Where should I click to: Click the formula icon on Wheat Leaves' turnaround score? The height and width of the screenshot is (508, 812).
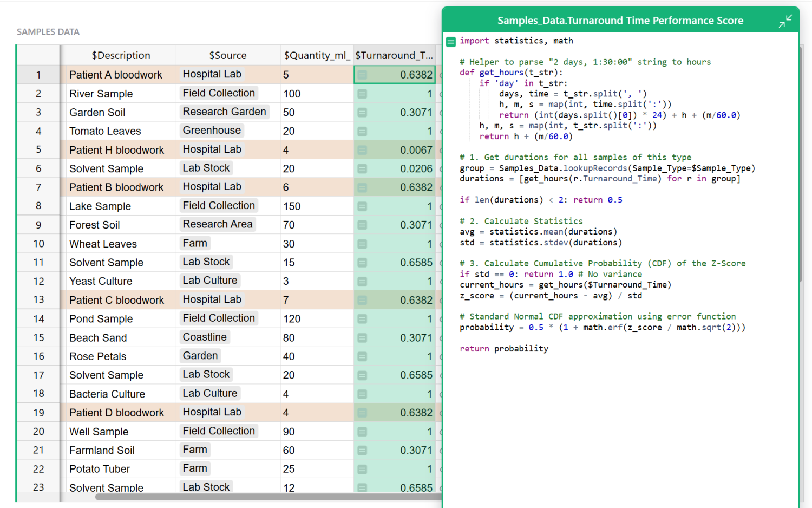362,243
